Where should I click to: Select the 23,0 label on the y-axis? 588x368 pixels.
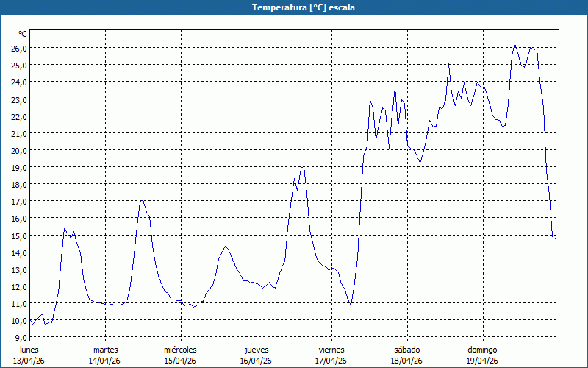pos(18,99)
